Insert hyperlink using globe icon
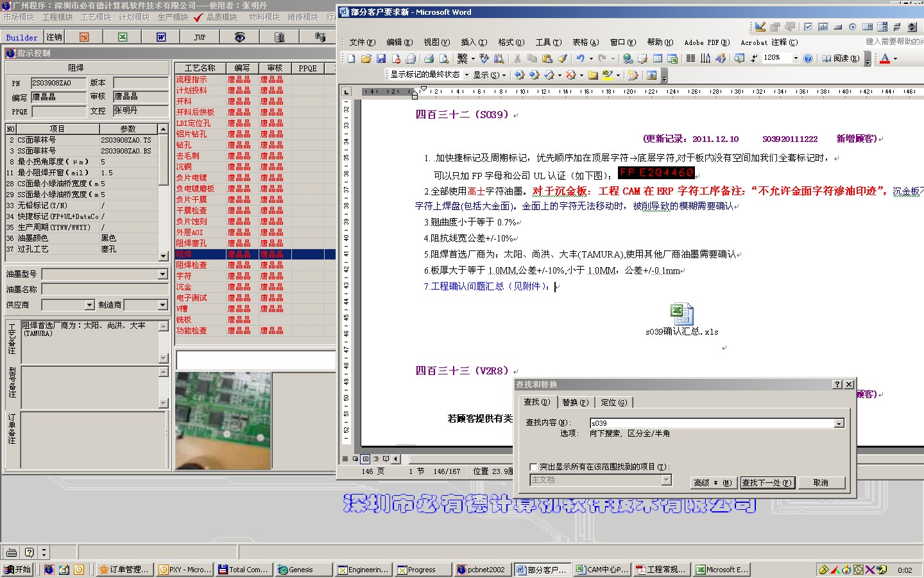Screen dimensions: 924x578 tap(628, 58)
